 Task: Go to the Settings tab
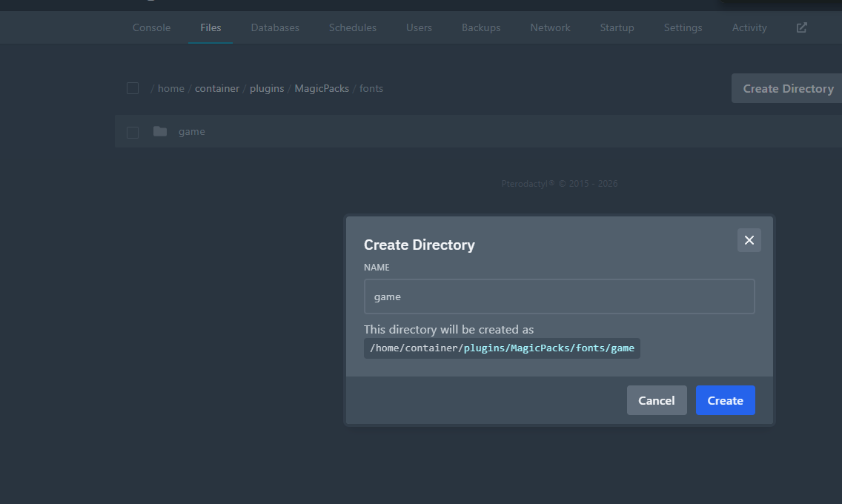click(683, 27)
